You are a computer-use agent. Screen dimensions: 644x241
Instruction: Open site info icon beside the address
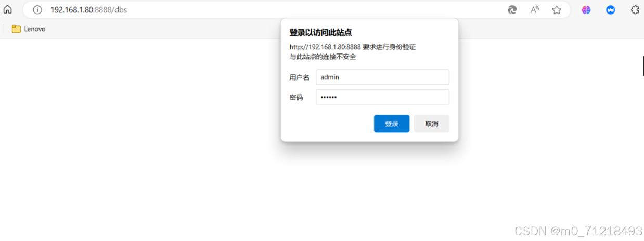click(37, 10)
